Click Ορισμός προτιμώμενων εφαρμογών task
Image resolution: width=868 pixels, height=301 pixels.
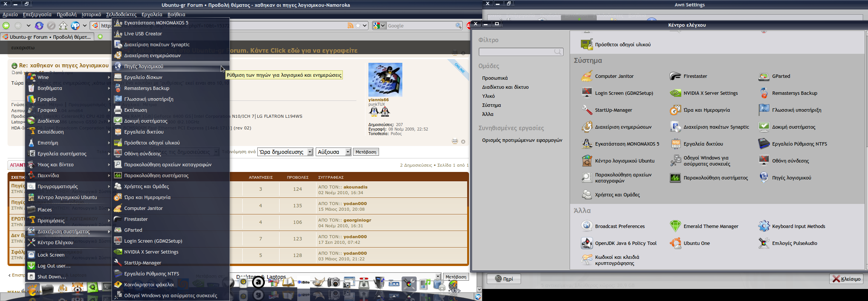tap(522, 140)
